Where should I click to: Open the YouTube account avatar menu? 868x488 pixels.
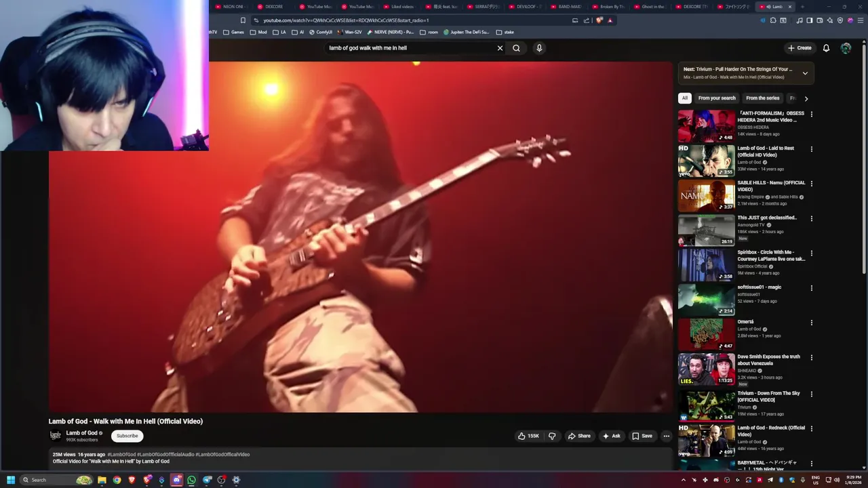click(x=846, y=48)
